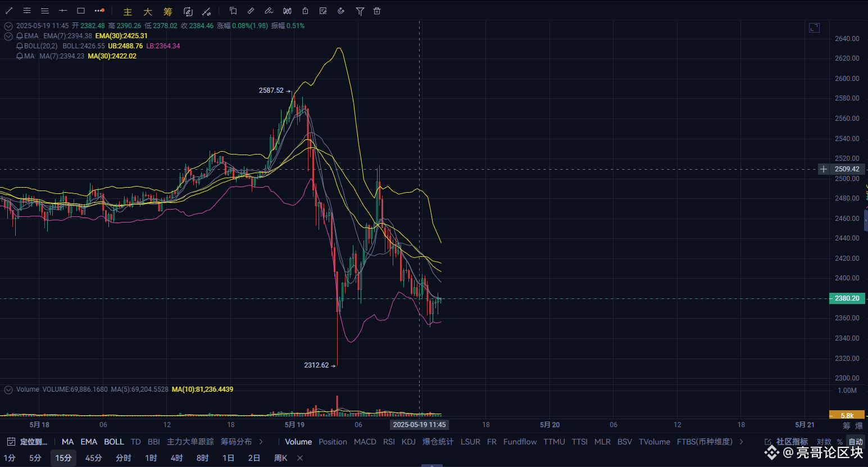Screen dimensions: 868x467
Task: Enable the TD indicator
Action: (135, 442)
